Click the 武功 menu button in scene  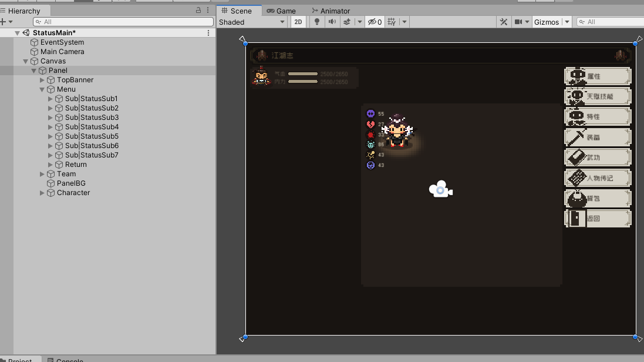click(598, 157)
